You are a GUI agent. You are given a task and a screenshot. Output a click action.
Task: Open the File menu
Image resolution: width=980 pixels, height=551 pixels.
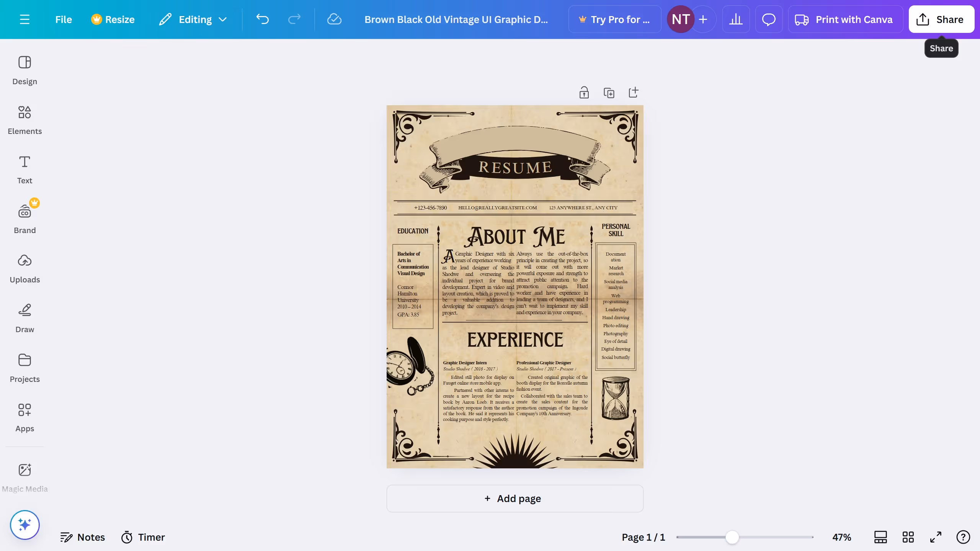tap(63, 19)
